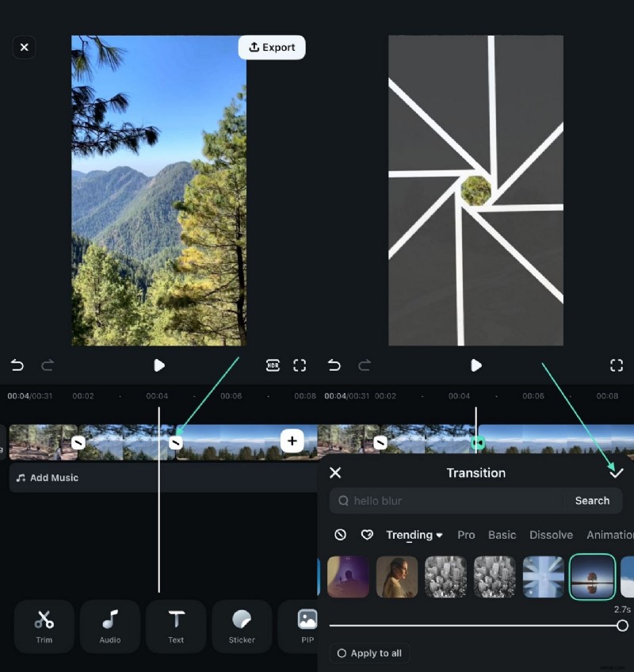Click the undo icon above the timeline
Viewport: 634px width, 672px height.
pos(17,365)
